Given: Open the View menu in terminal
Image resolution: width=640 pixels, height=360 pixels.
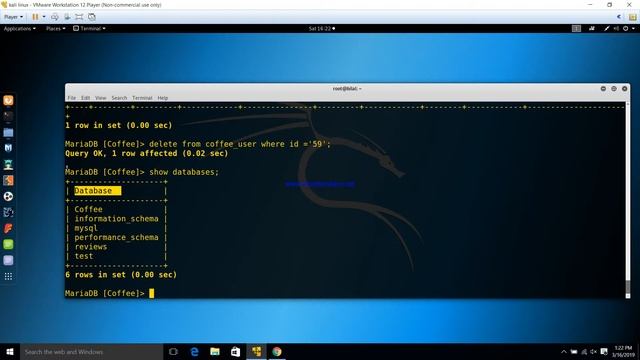Looking at the screenshot, I should pos(100,98).
